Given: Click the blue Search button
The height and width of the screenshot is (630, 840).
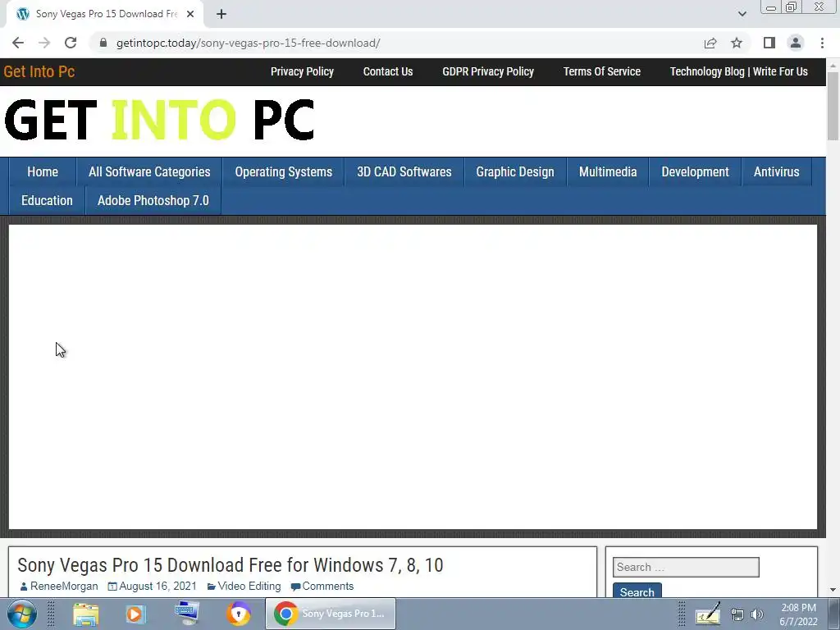Looking at the screenshot, I should coord(637,591).
